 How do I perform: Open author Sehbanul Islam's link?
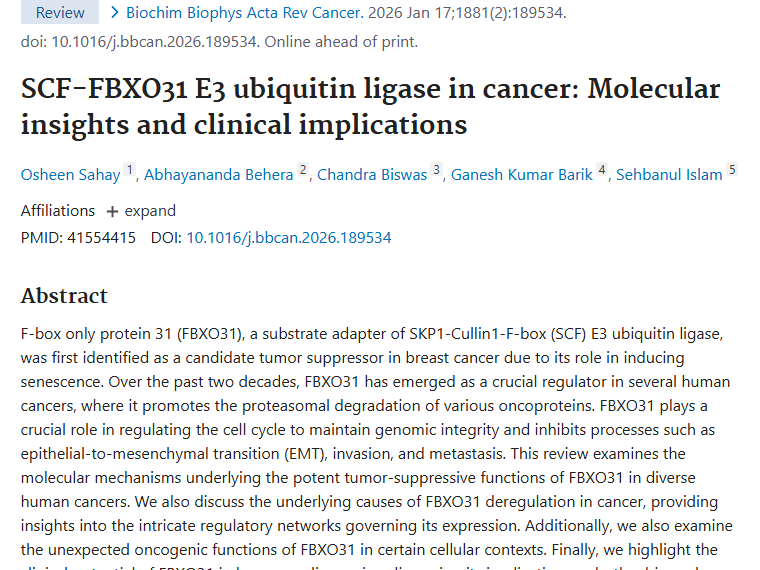click(x=669, y=175)
